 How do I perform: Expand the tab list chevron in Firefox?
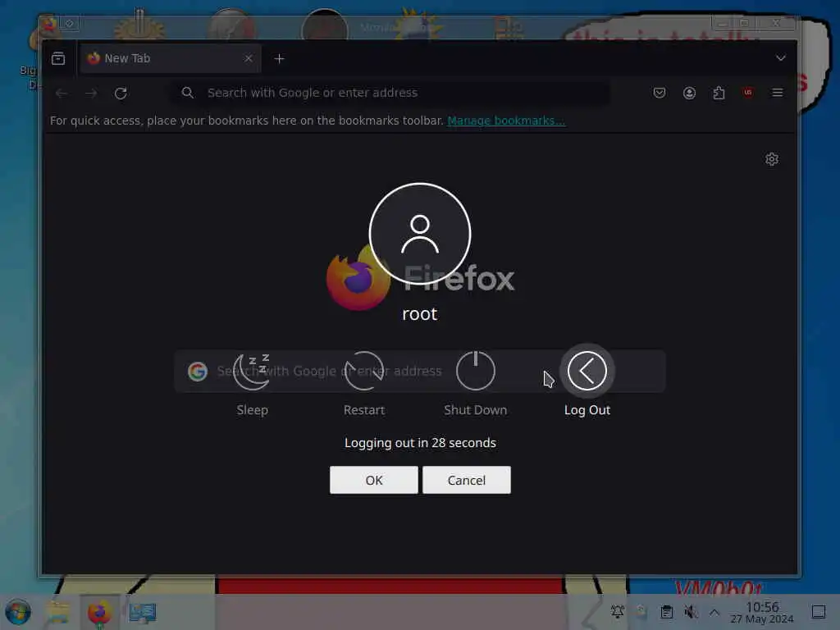(x=781, y=58)
